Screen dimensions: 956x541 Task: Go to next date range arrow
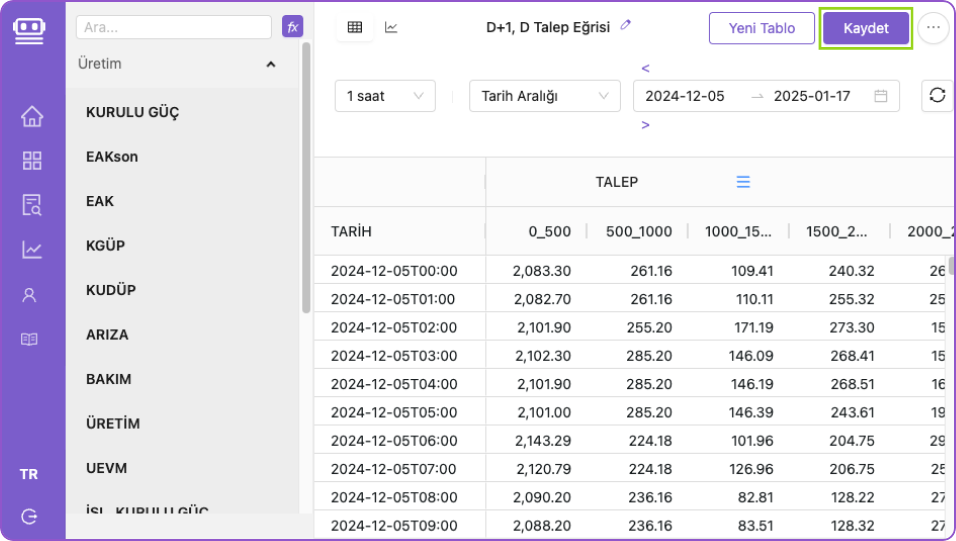646,125
